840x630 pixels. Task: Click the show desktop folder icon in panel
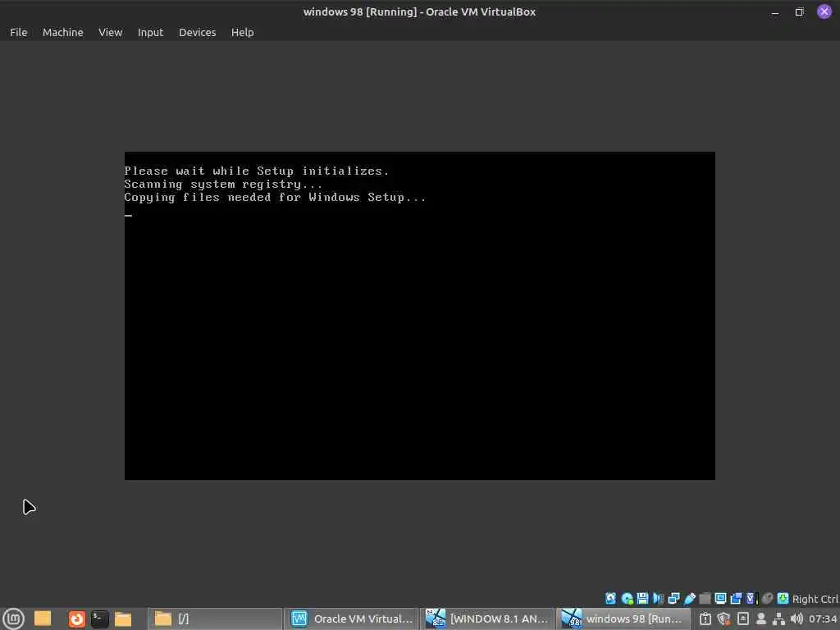pos(43,619)
